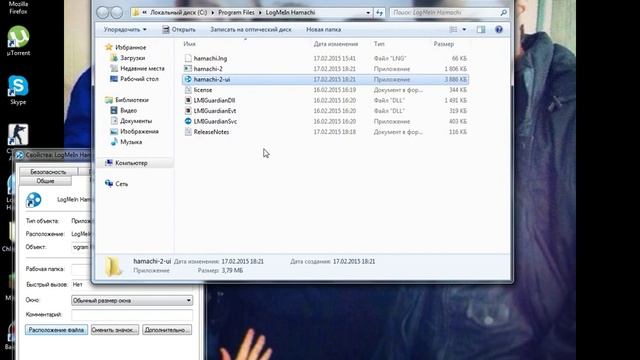This screenshot has width=640, height=360.
Task: Click the Расположение файла button
Action: [56, 330]
